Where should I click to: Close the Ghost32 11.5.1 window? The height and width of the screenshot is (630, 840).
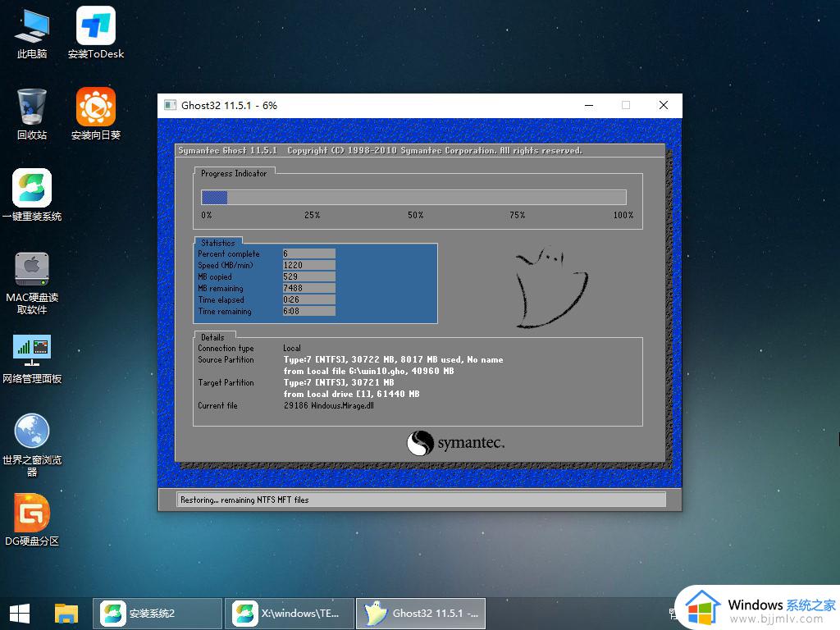coord(663,106)
